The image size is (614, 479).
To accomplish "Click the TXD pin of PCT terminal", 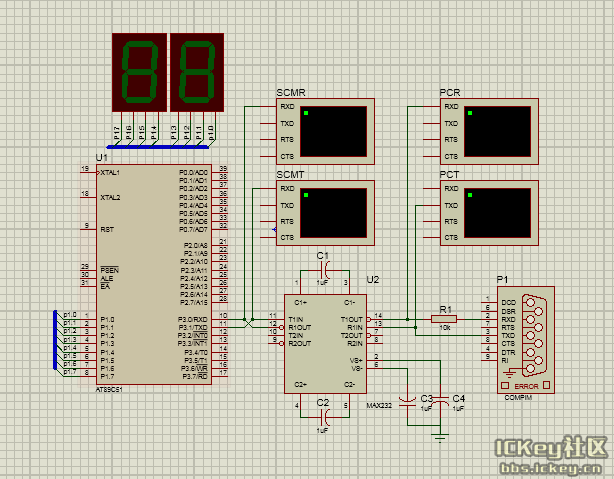I will tap(451, 205).
